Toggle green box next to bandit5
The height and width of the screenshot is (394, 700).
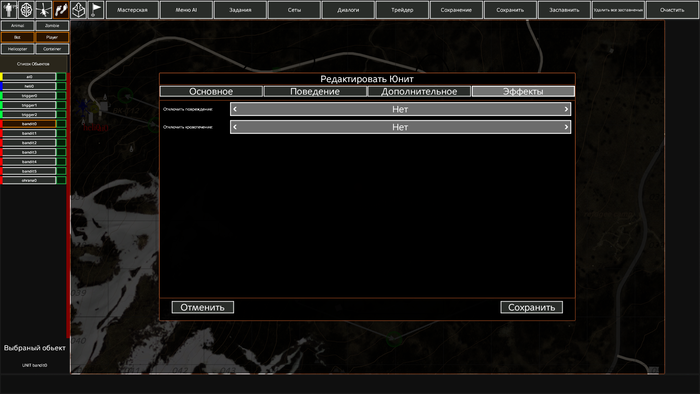point(61,171)
